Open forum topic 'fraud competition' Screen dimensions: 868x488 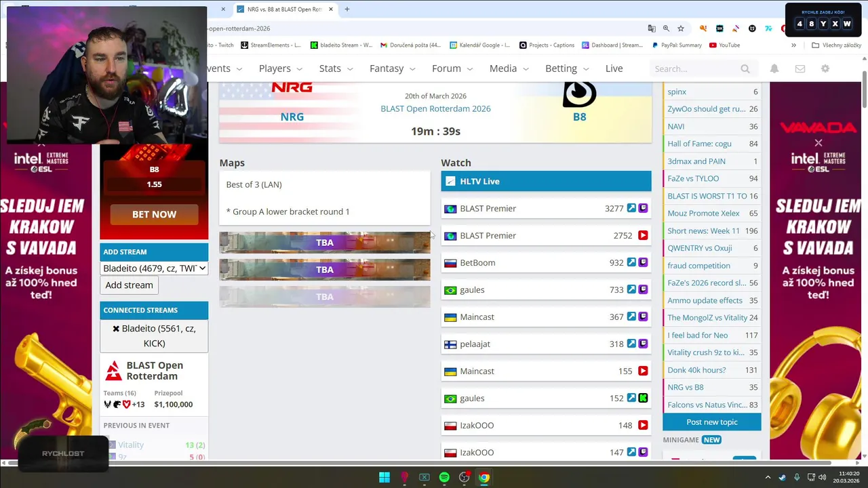[698, 266]
